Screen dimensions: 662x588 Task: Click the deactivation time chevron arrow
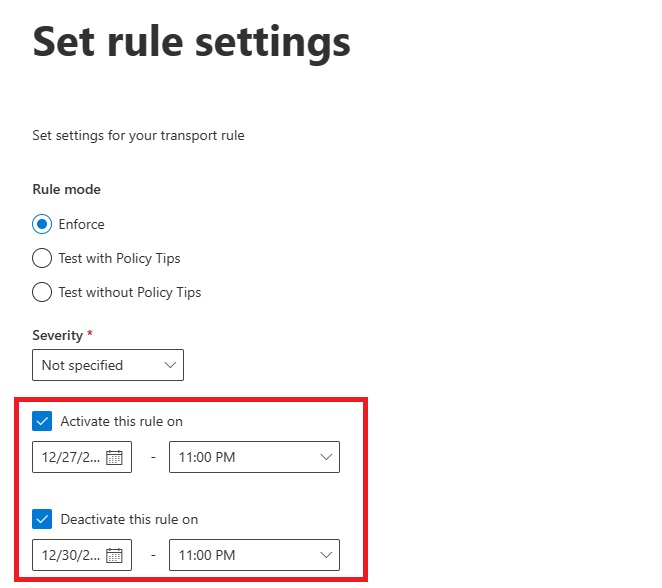[325, 555]
